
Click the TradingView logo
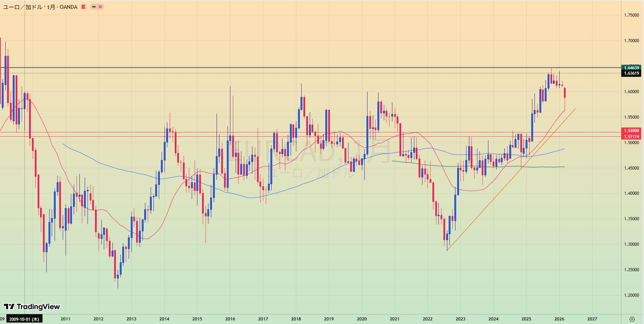pos(32,307)
